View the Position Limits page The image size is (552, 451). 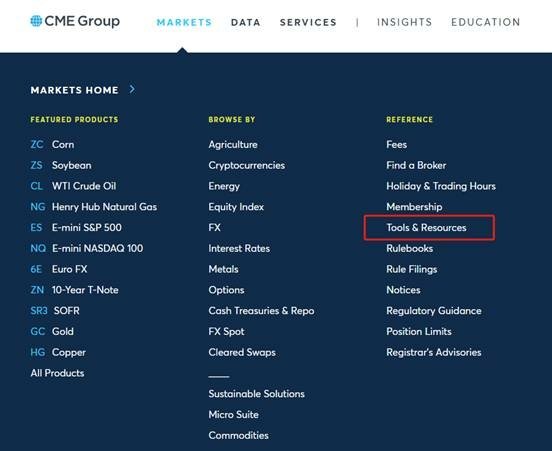(419, 331)
